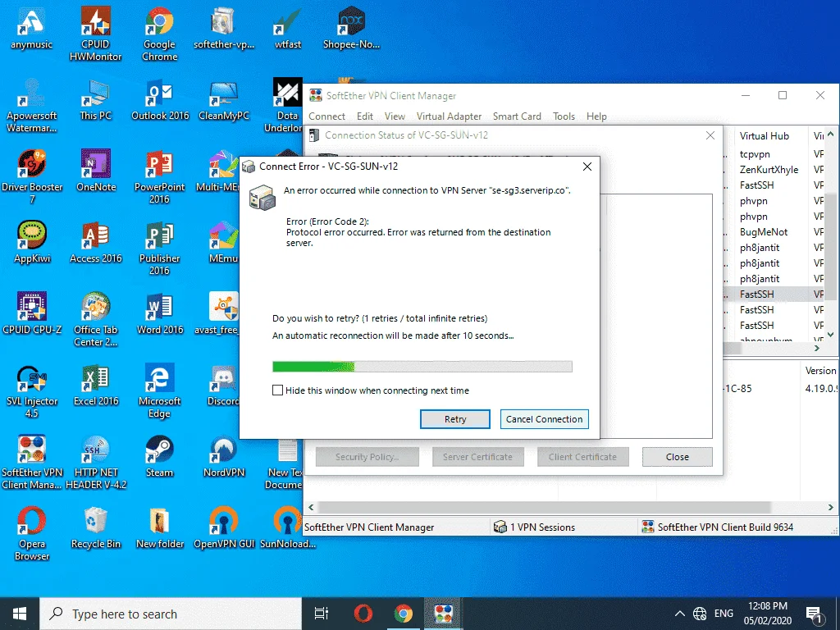Open the Office Tab Center desktop icon
This screenshot has height=630, width=840.
click(95, 319)
